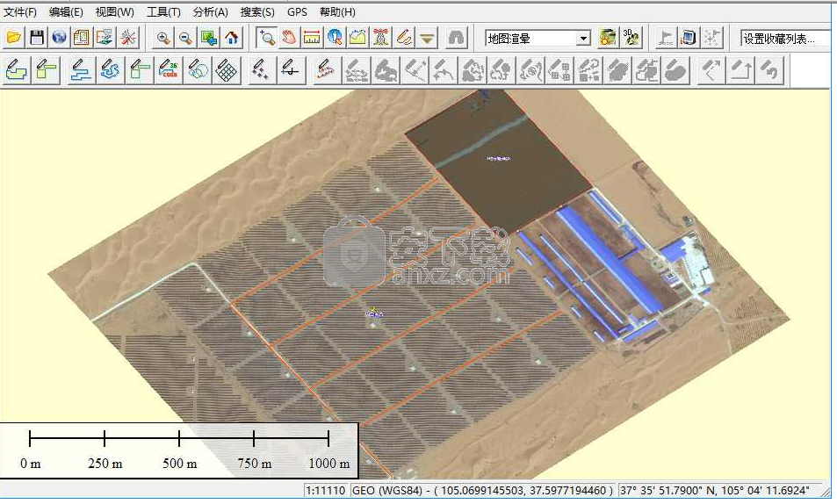The width and height of the screenshot is (837, 504).
Task: Select the create point features tool
Action: click(x=262, y=70)
